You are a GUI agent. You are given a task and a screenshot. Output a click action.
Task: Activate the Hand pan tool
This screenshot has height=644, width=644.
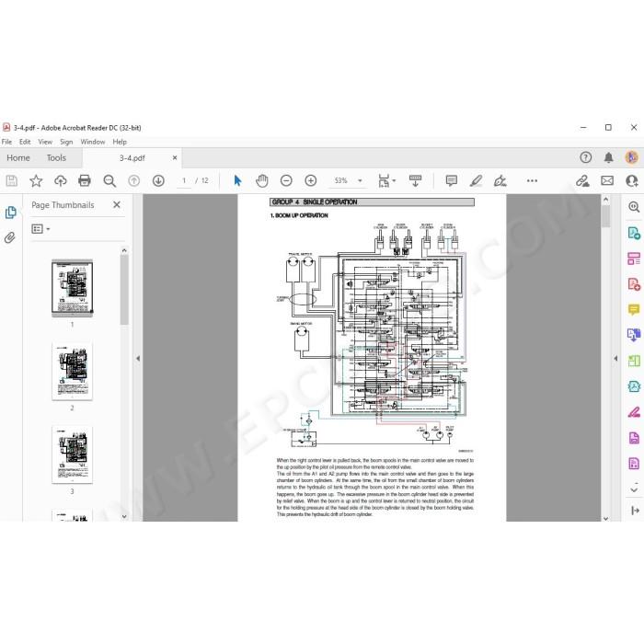pos(261,180)
